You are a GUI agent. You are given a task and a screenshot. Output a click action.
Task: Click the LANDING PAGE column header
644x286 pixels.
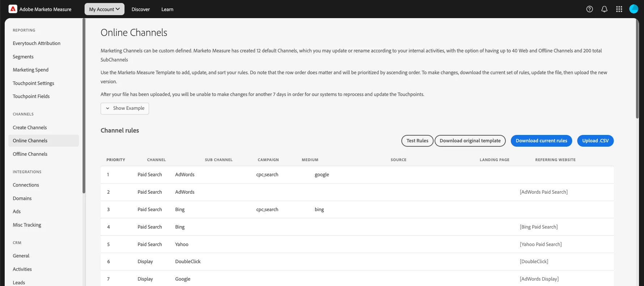495,160
